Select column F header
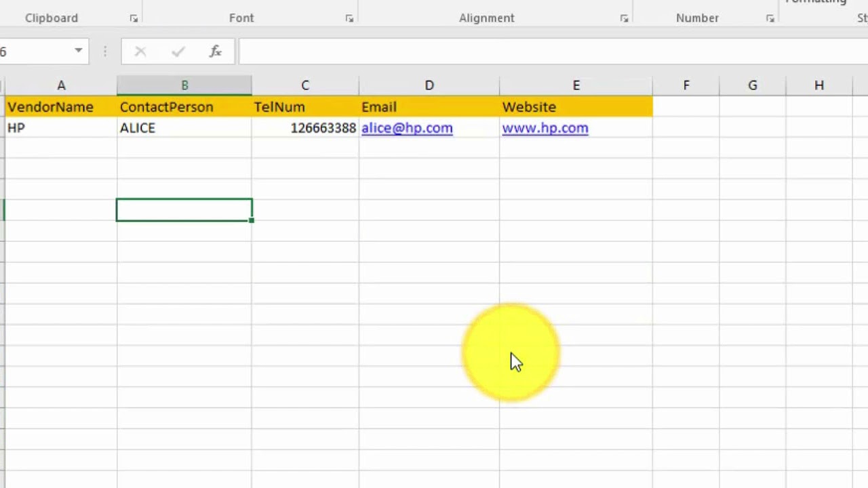The height and width of the screenshot is (488, 868). 686,85
